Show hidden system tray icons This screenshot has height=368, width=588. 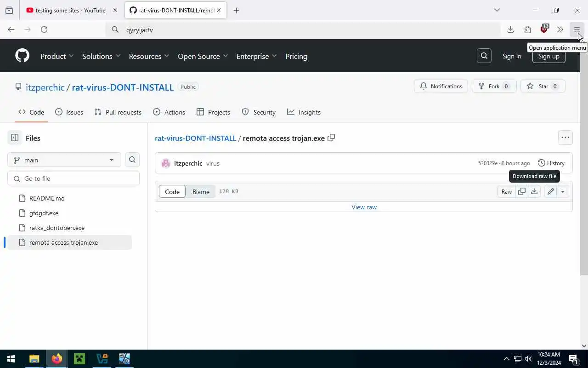(506, 359)
